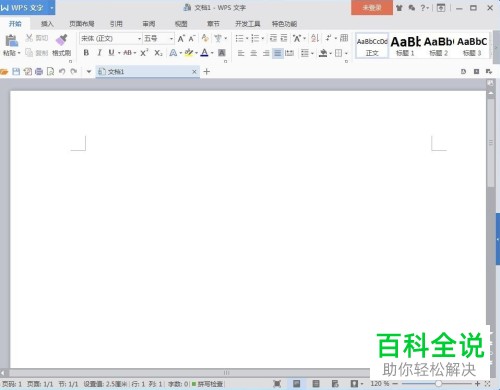Click the print icon in quick toolbar
The width and height of the screenshot is (500, 390).
[39, 71]
